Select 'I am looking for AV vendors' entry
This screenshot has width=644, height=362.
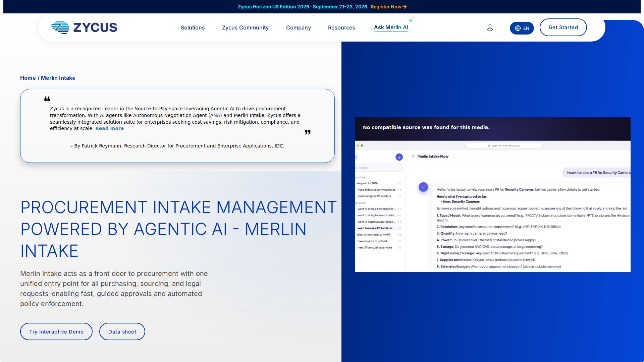(379, 196)
